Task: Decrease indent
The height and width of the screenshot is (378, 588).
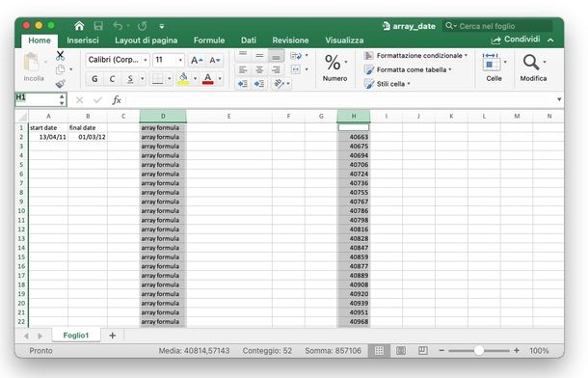Action: click(243, 84)
